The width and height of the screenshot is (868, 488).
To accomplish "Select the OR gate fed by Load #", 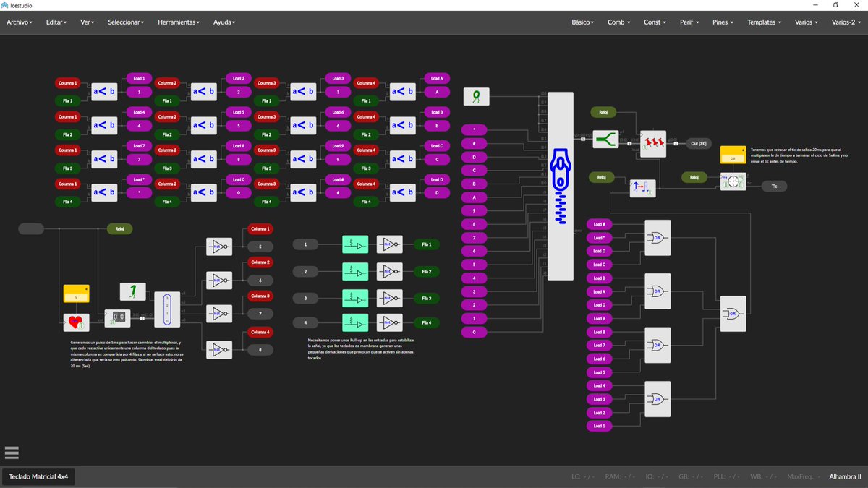I will 658,237.
